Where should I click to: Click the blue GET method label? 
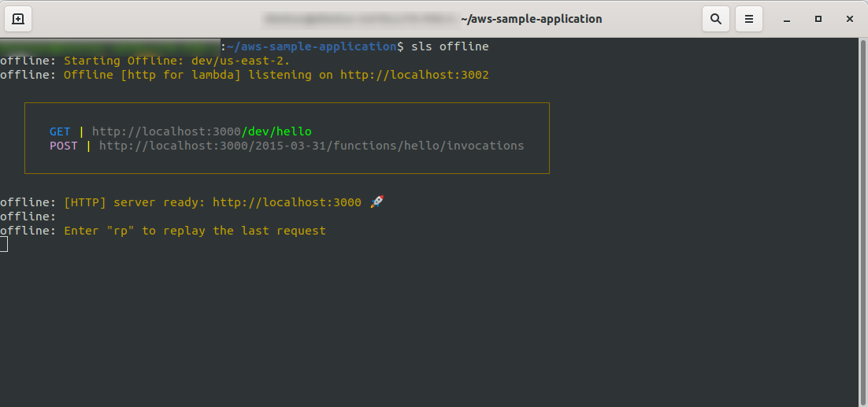coord(60,131)
